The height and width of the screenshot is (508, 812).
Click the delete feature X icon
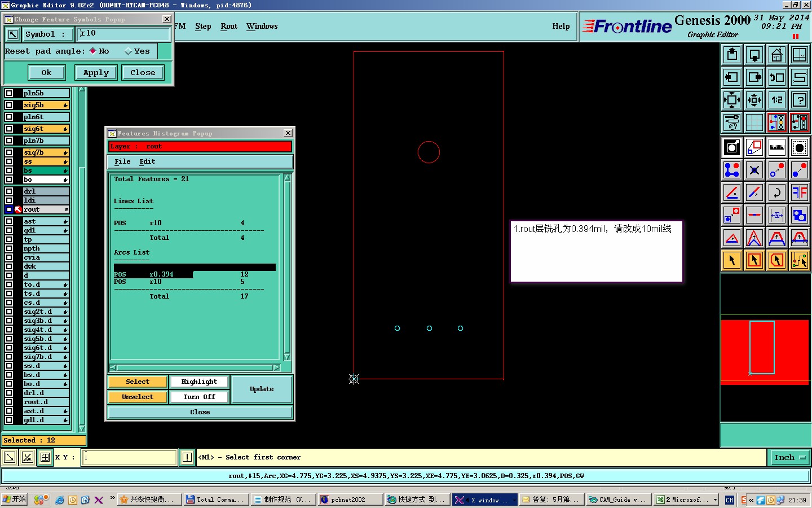pyautogui.click(x=754, y=170)
